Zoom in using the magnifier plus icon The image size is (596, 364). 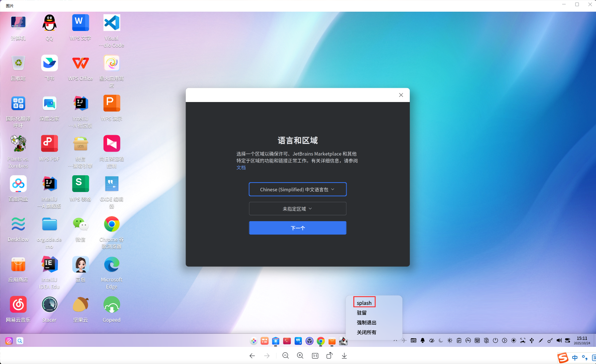[300, 356]
